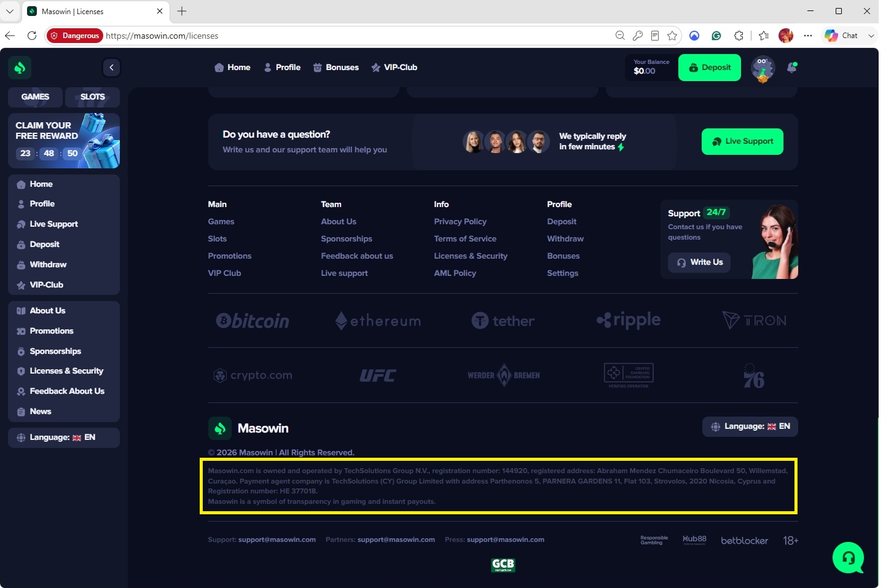
Task: Open the footer Language: EN selector
Action: 750,426
